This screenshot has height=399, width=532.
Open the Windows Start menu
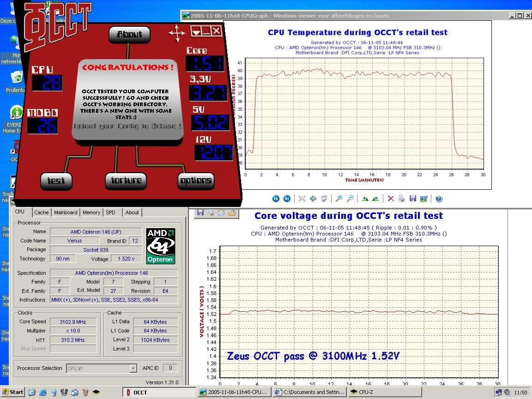point(13,392)
